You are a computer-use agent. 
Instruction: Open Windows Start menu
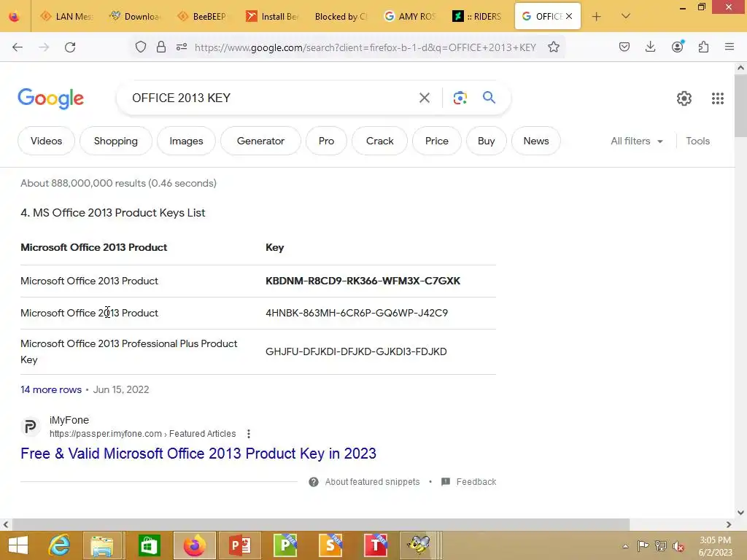click(x=18, y=545)
